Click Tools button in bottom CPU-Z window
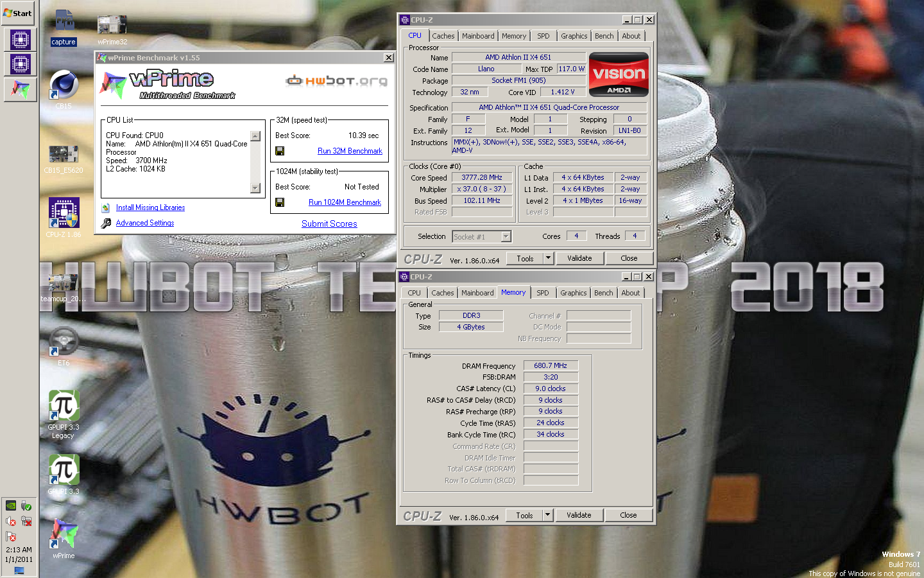Image resolution: width=924 pixels, height=578 pixels. pos(524,515)
